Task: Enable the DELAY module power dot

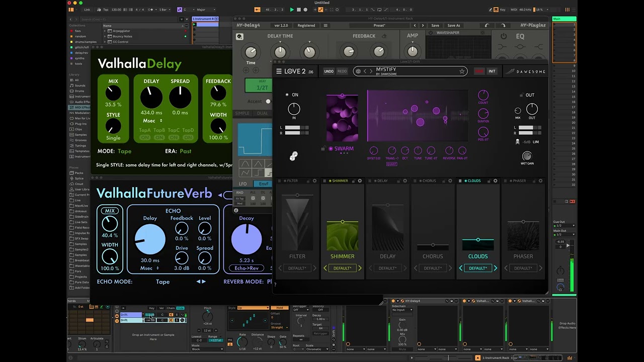Action: 375,181
